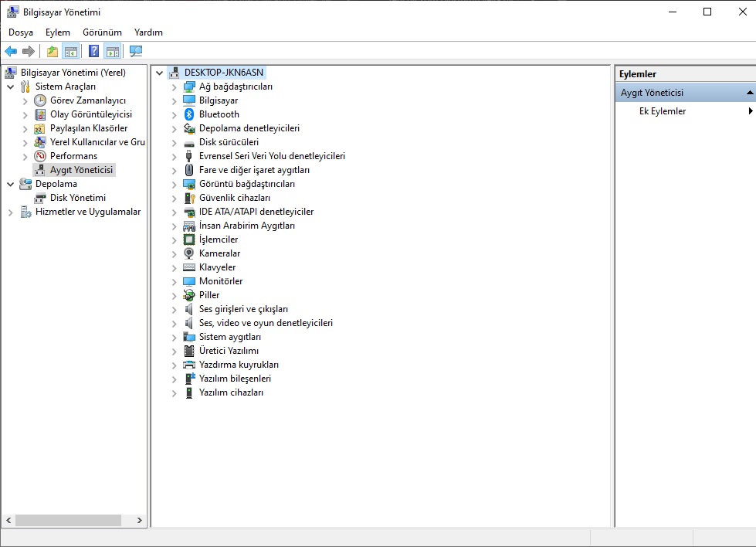The image size is (756, 547).
Task: Expand the Yazılım bileşenleri category
Action: 174,379
